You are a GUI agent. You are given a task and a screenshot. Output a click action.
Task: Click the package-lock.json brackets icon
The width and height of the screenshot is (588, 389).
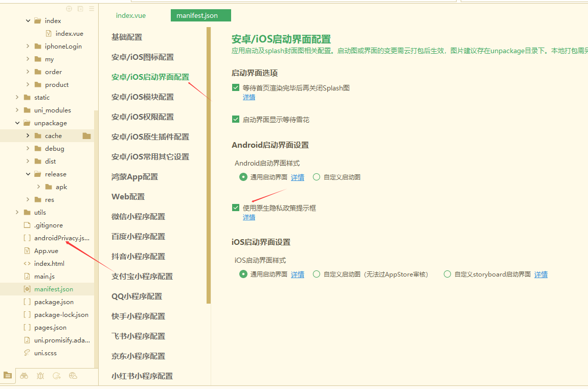pyautogui.click(x=27, y=314)
